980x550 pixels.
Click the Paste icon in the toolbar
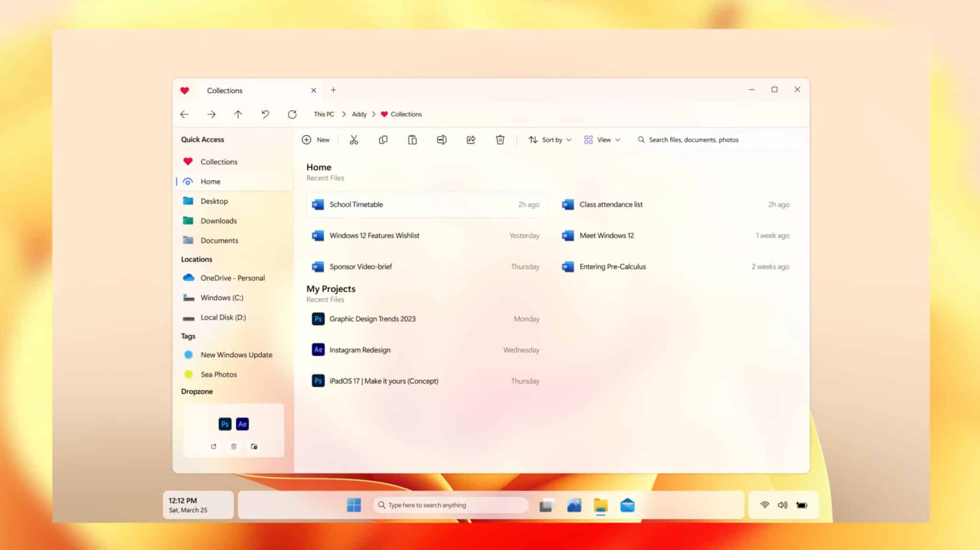pos(412,139)
